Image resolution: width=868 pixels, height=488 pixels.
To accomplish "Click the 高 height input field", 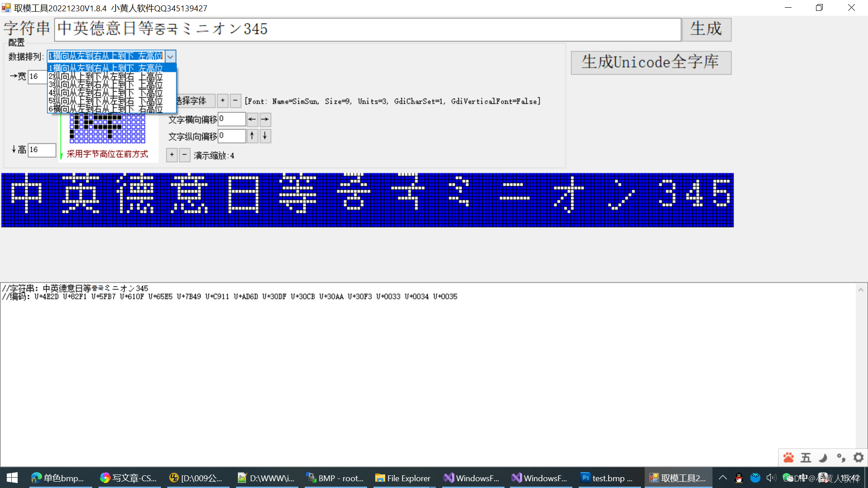I will (x=42, y=150).
